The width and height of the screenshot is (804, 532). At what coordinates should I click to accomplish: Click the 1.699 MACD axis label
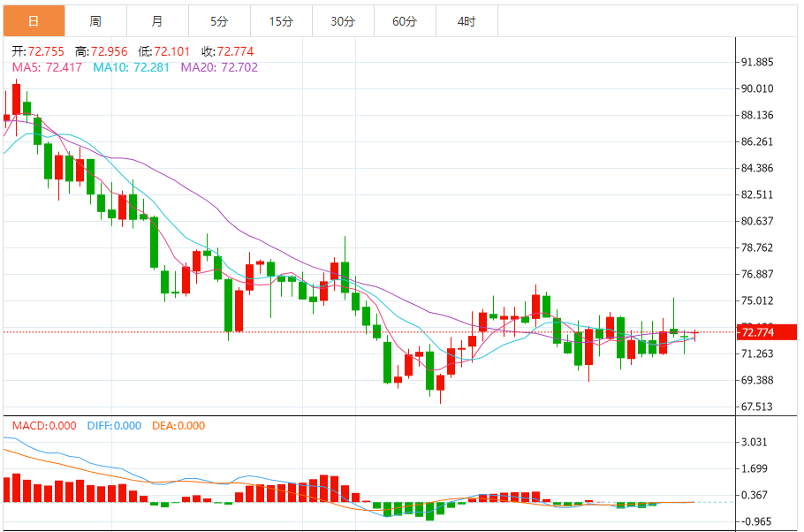pyautogui.click(x=755, y=468)
